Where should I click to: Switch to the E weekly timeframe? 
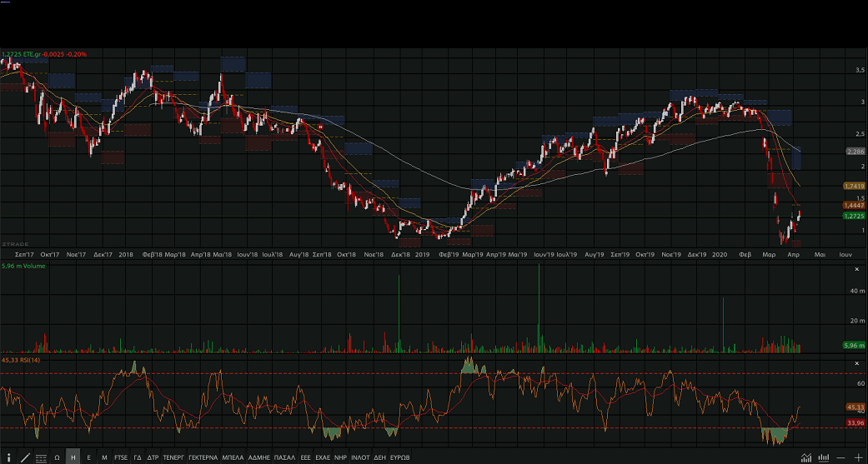click(x=89, y=457)
